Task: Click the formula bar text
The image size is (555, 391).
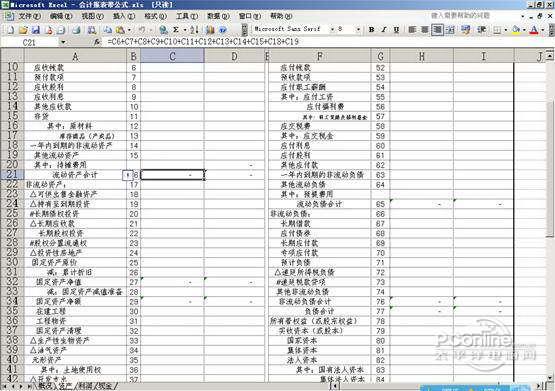Action: coord(203,42)
